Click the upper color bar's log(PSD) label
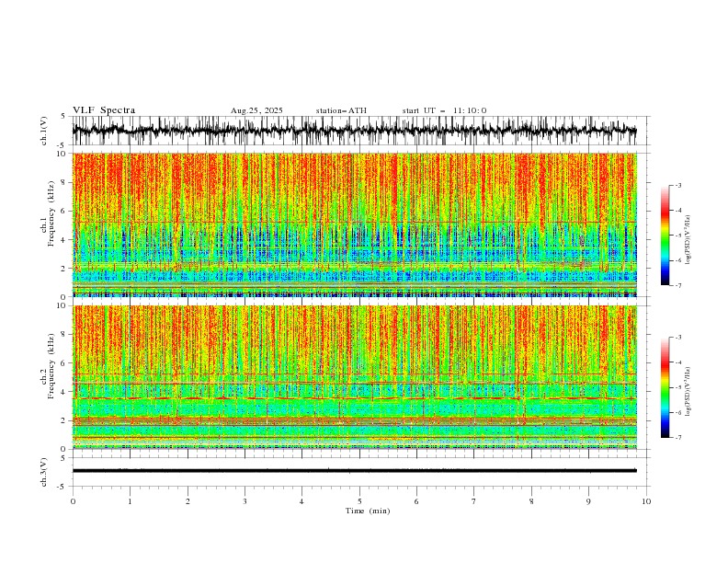This screenshot has height=563, width=728. 688,239
